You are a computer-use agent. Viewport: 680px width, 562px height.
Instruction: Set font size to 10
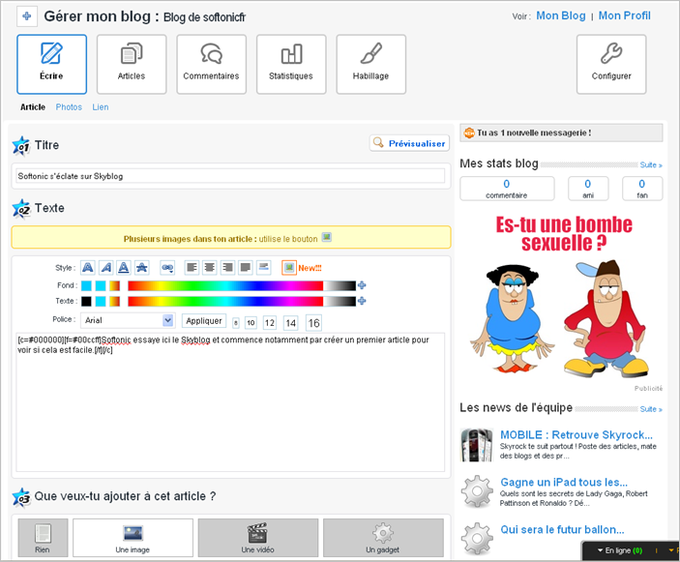251,323
